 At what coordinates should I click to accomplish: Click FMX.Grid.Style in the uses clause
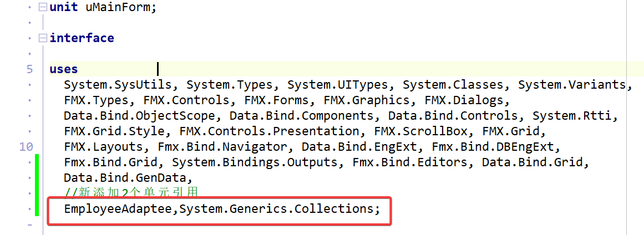click(114, 131)
